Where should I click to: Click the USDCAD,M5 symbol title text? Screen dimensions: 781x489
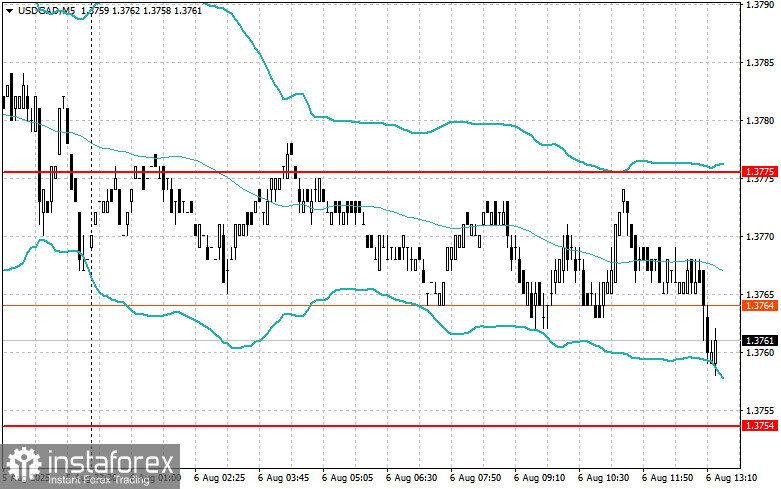coord(47,10)
